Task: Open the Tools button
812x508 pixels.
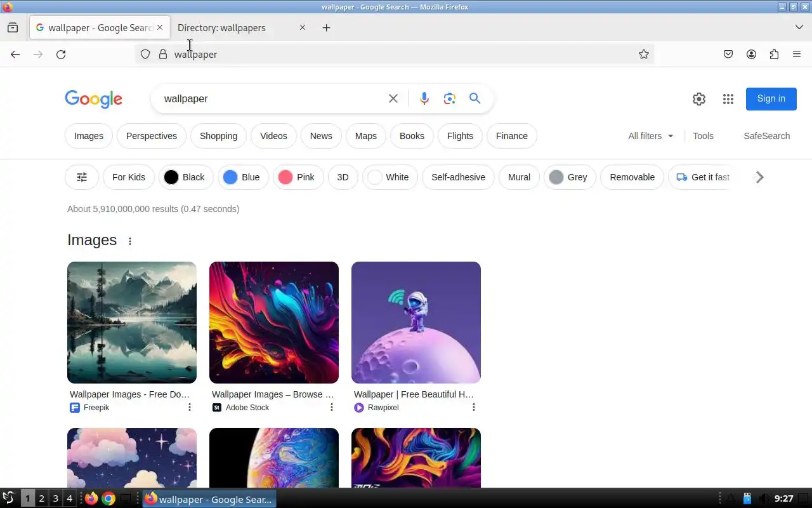Action: [703, 136]
